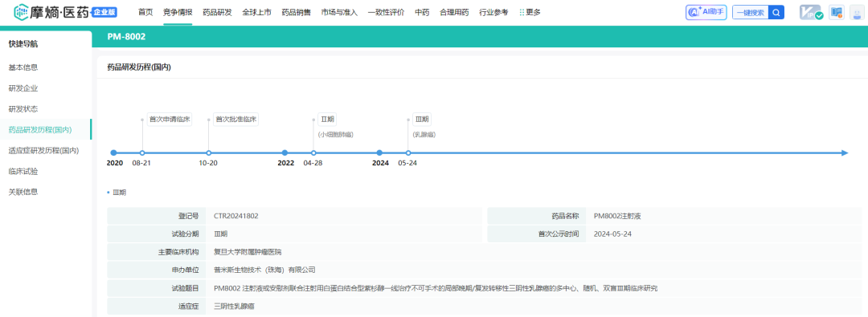Click the Ⅱ期 label box above 小细胞肺癌

[327, 119]
